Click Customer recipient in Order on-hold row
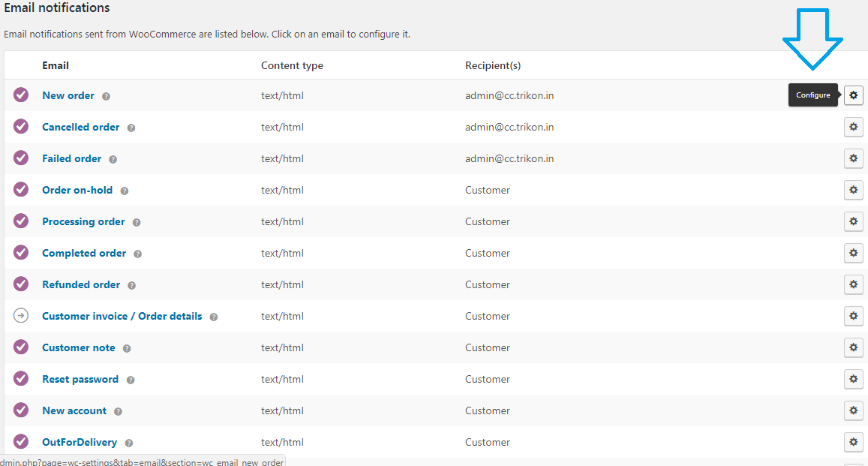 [x=488, y=190]
